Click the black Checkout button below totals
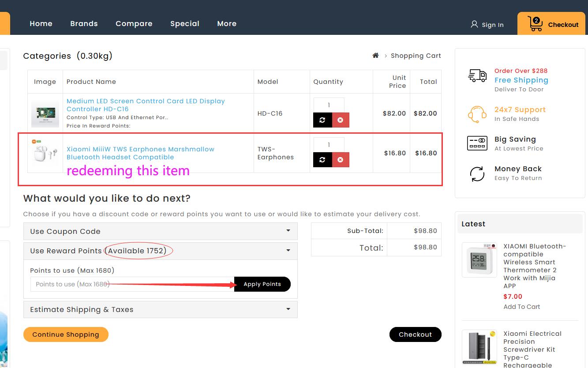The height and width of the screenshot is (368, 588). [x=415, y=334]
